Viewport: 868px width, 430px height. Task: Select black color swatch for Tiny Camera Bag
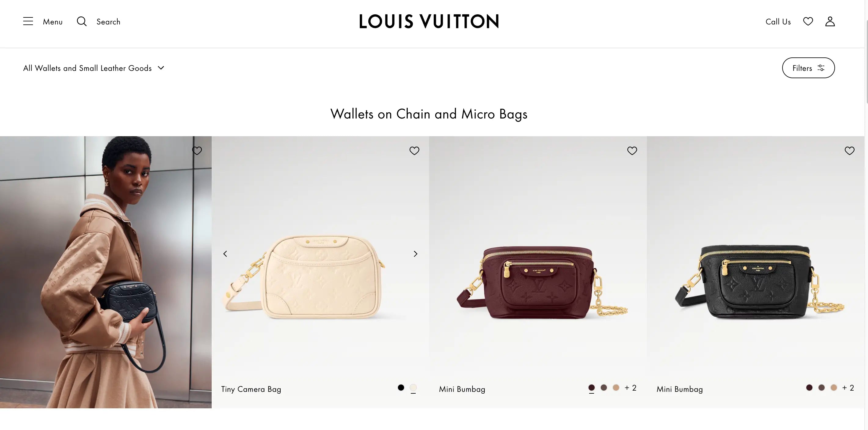[401, 388]
